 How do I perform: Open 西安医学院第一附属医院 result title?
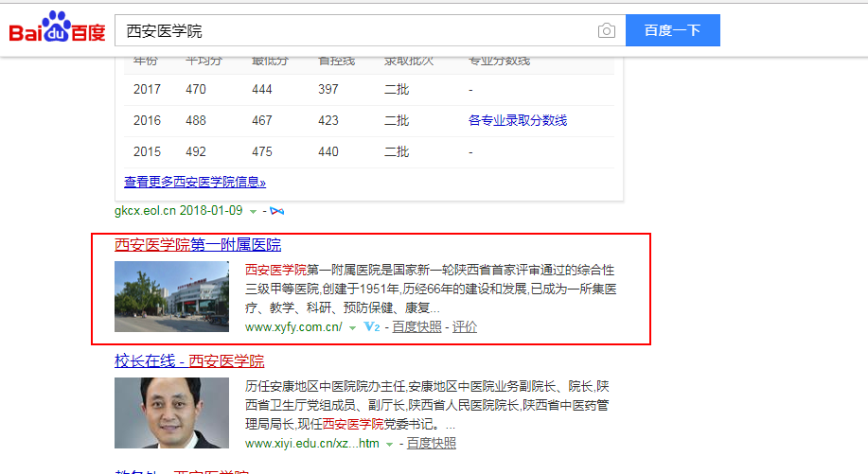198,245
